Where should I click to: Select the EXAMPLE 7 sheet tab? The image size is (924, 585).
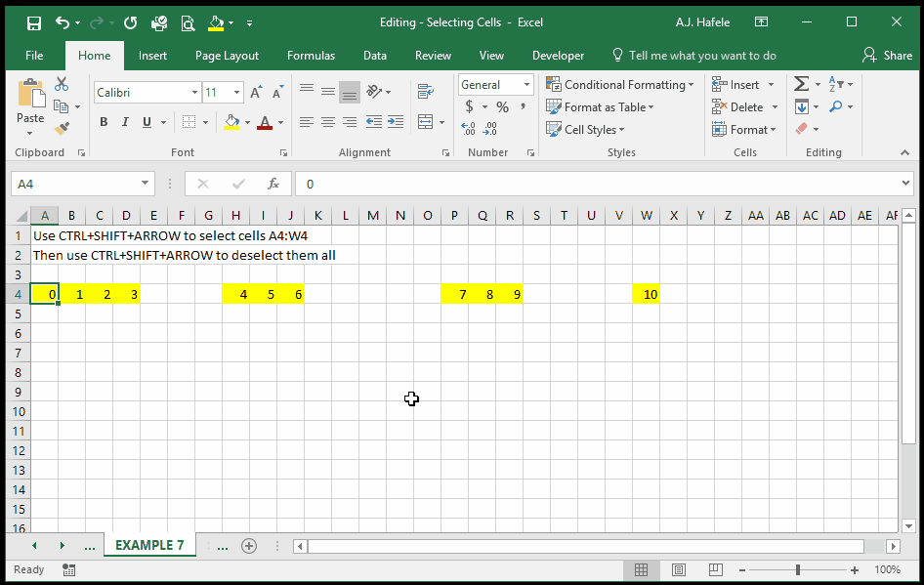point(149,546)
